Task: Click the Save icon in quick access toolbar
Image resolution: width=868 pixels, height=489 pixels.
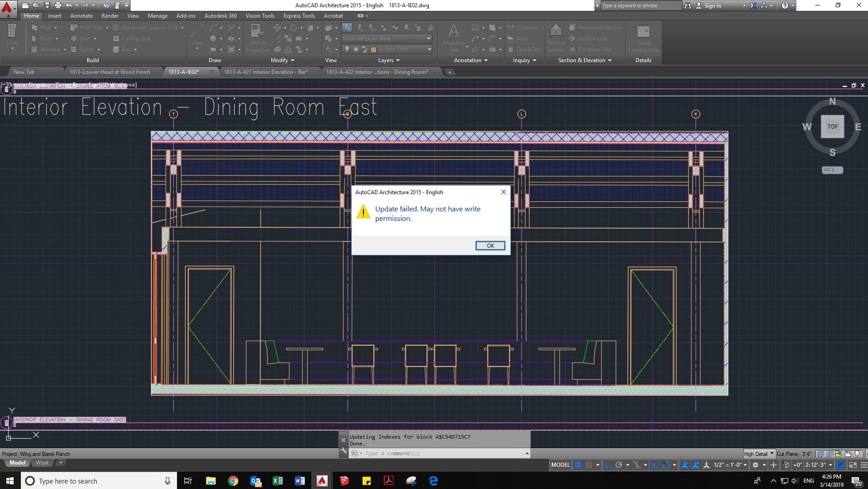Action: click(x=47, y=5)
